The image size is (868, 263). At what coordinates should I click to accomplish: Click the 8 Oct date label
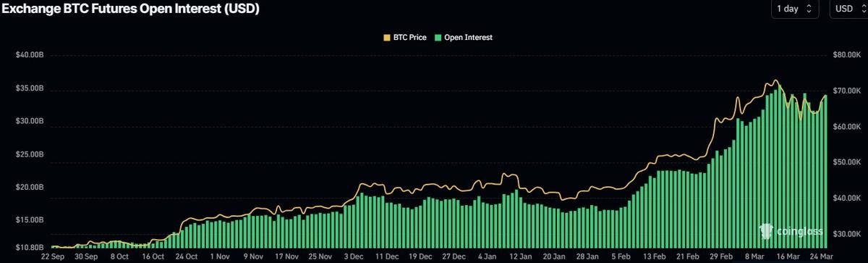(x=120, y=256)
